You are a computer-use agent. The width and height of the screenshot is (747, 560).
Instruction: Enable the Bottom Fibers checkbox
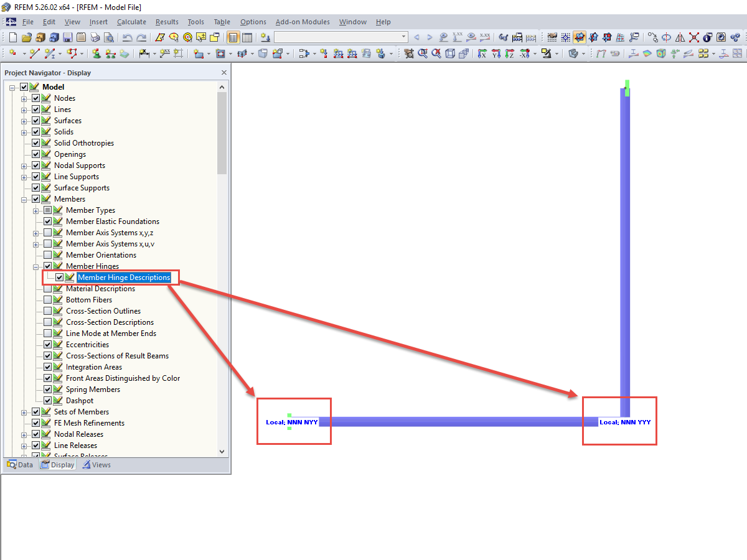(48, 300)
